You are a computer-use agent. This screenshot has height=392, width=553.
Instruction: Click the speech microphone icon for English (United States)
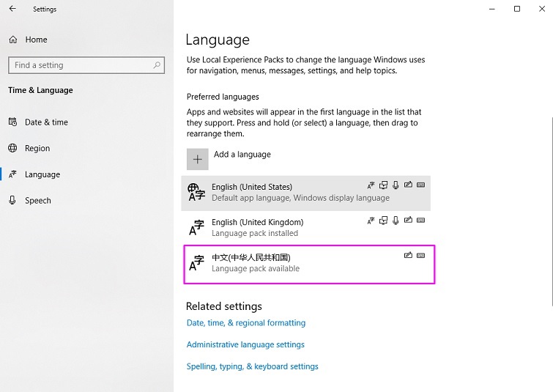point(396,185)
